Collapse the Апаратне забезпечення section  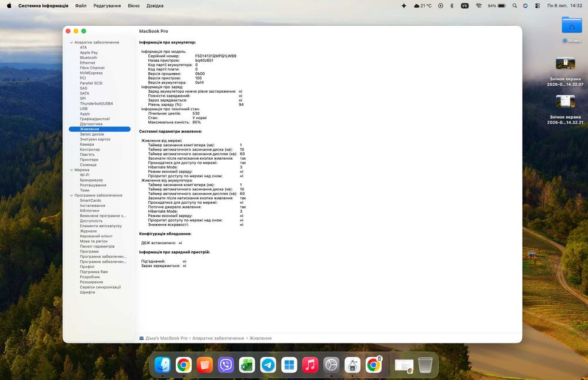(x=71, y=42)
